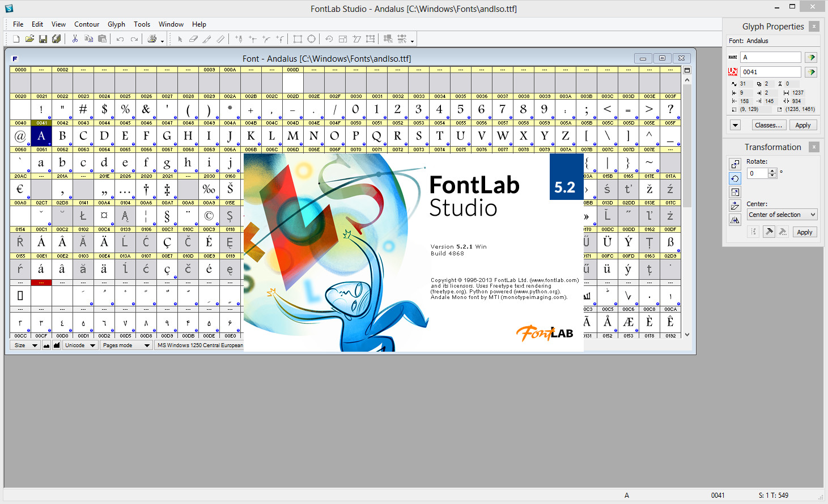The image size is (828, 504).
Task: Select the Slant transformation mode
Action: coord(735,206)
